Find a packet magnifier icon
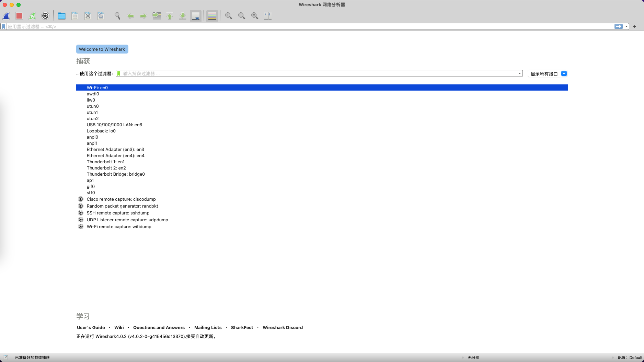The image size is (644, 362). (117, 16)
